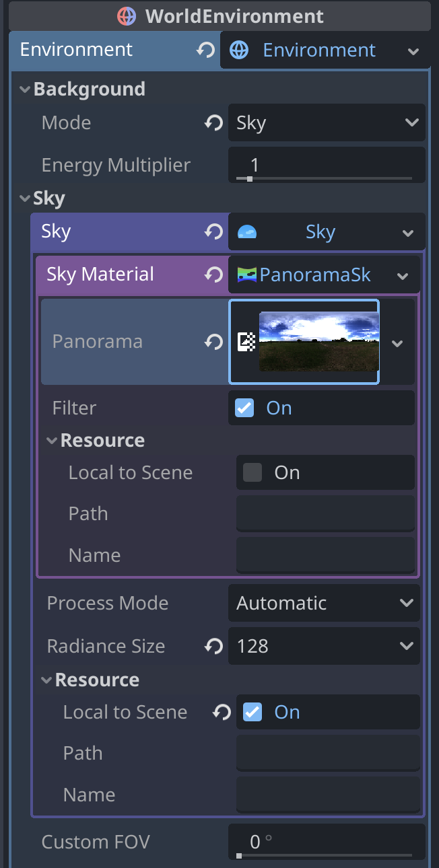Collapse the Background section
The height and width of the screenshot is (868, 439).
(25, 89)
